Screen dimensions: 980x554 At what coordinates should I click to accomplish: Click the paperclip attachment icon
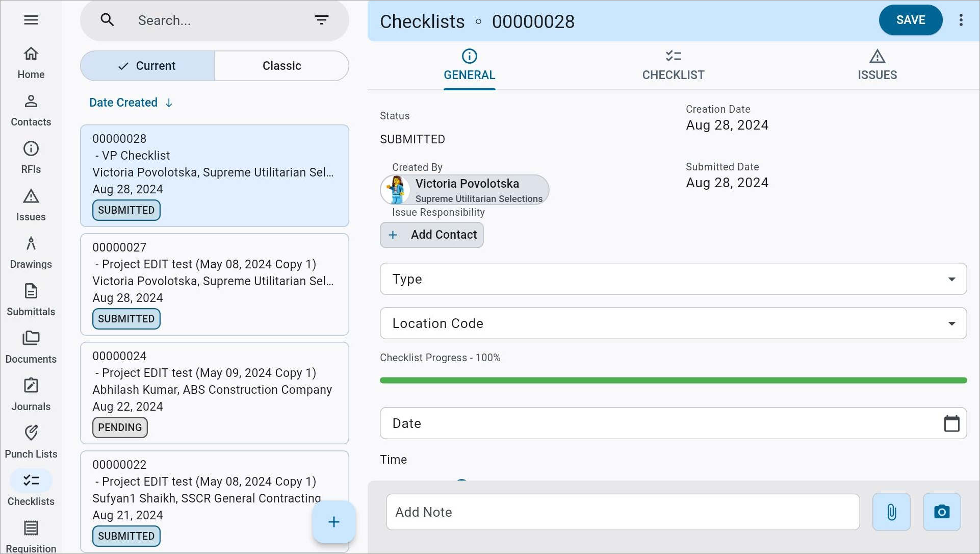[891, 512]
